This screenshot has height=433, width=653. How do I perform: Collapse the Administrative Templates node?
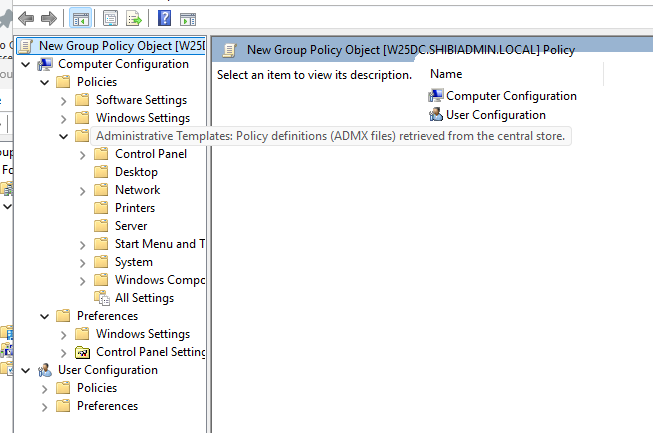[x=64, y=136]
